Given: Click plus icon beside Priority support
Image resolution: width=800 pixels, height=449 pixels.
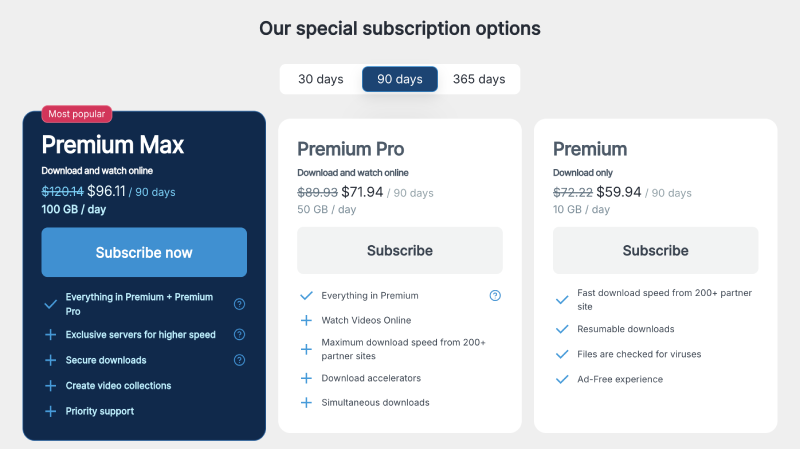Looking at the screenshot, I should tap(50, 411).
